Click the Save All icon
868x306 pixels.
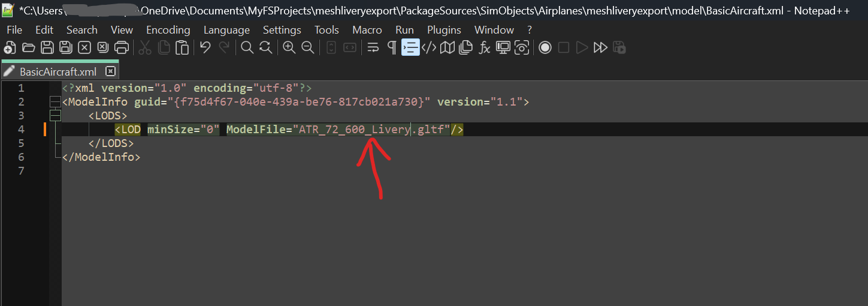coord(66,48)
